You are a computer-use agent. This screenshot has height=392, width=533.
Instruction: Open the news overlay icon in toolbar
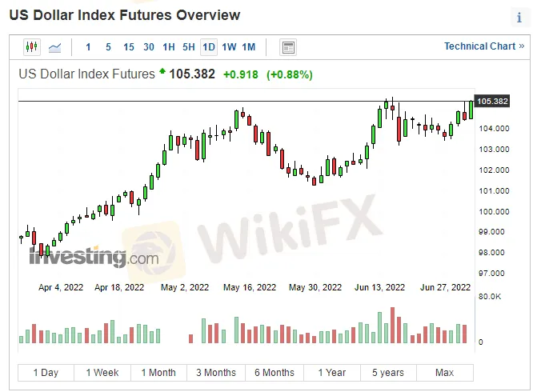[x=288, y=47]
